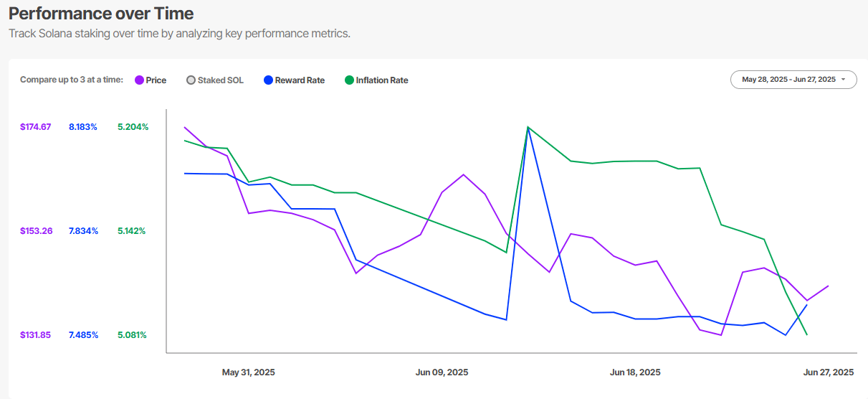Click the blue Reward Rate circle icon
The width and height of the screenshot is (868, 399).
point(268,80)
